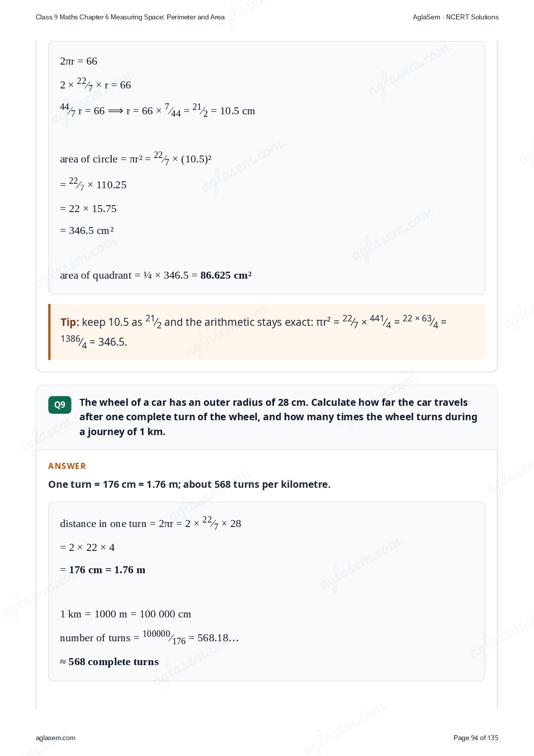Screen dimensions: 534x756
Task: Click the '568 complete turns' result
Action: 109,662
